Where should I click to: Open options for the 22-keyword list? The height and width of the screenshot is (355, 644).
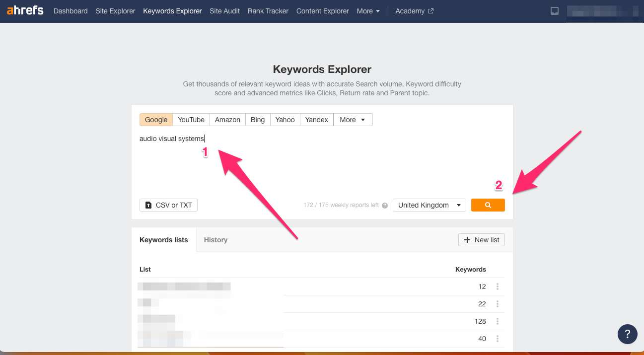[x=497, y=304]
